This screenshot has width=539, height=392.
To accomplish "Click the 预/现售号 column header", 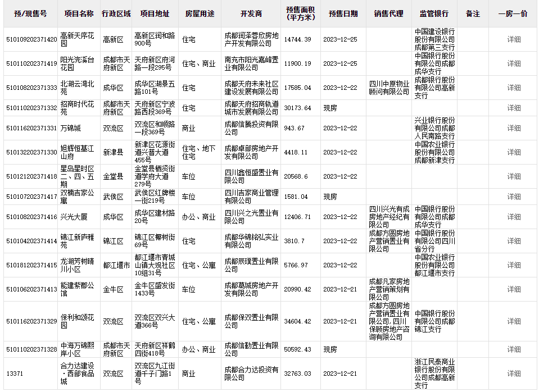I will tap(30, 13).
